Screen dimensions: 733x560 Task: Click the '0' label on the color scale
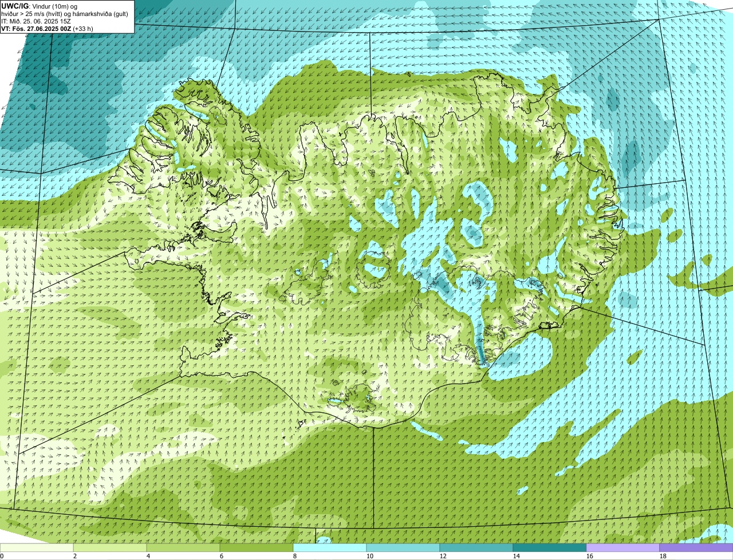click(2, 556)
